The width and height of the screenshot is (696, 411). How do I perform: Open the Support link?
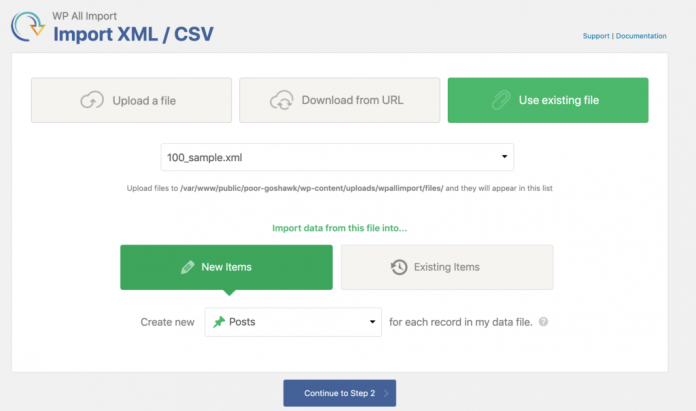pyautogui.click(x=596, y=36)
